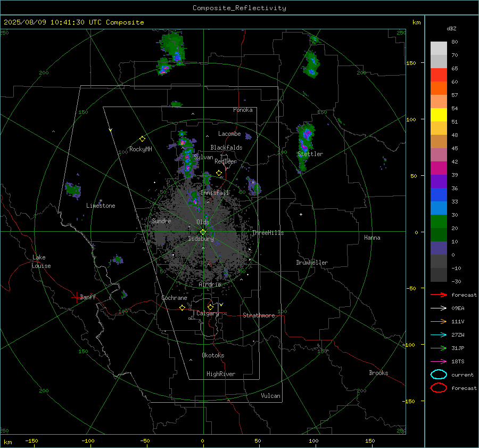Click the HighRiver city label
This screenshot has width=479, height=448.
220,374
